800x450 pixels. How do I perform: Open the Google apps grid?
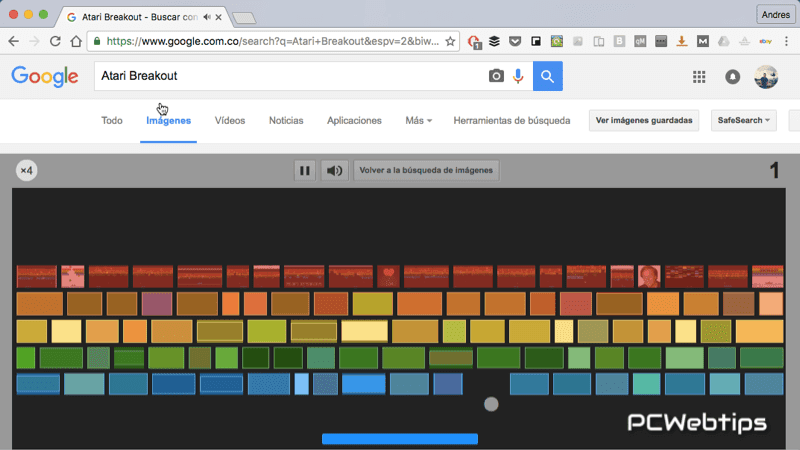(x=699, y=77)
